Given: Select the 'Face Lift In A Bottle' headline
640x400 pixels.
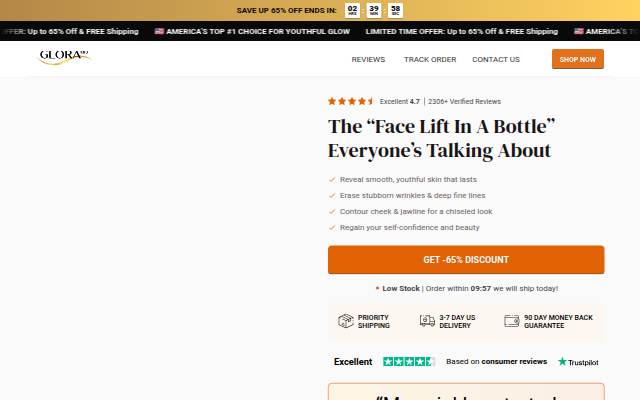Looking at the screenshot, I should tap(441, 138).
